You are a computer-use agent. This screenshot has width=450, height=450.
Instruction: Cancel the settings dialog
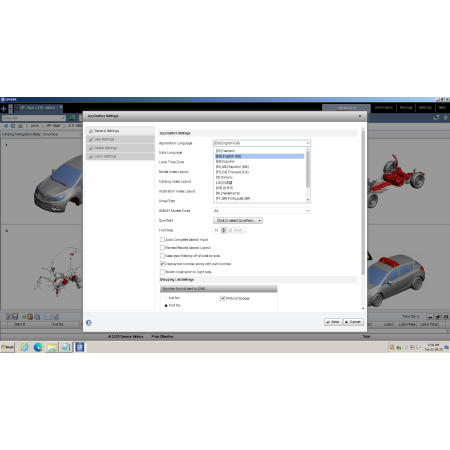point(353,322)
